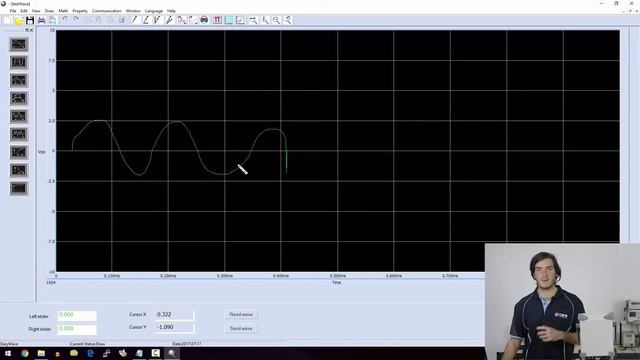640x360 pixels.
Task: Select the sixth waveform preset in left panel
Action: coord(19,134)
